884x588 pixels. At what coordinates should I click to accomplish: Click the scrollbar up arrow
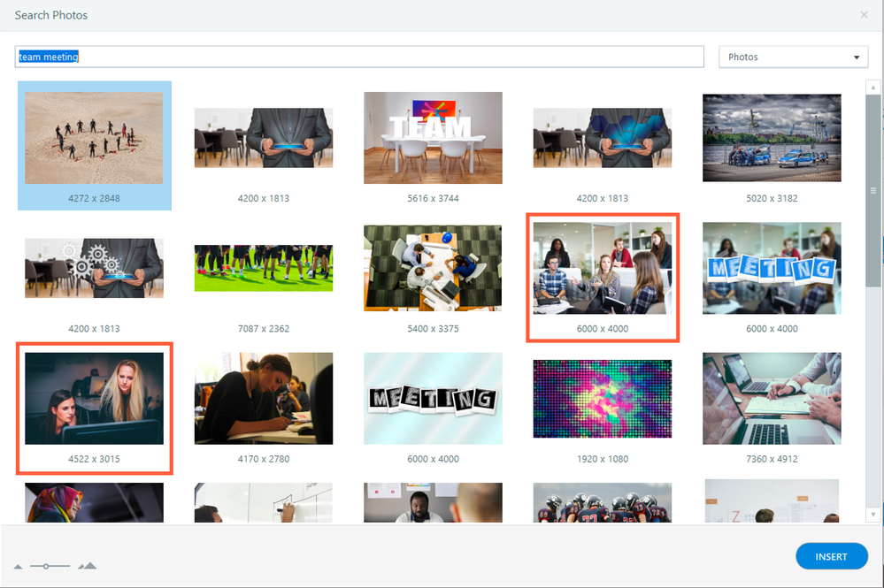872,88
